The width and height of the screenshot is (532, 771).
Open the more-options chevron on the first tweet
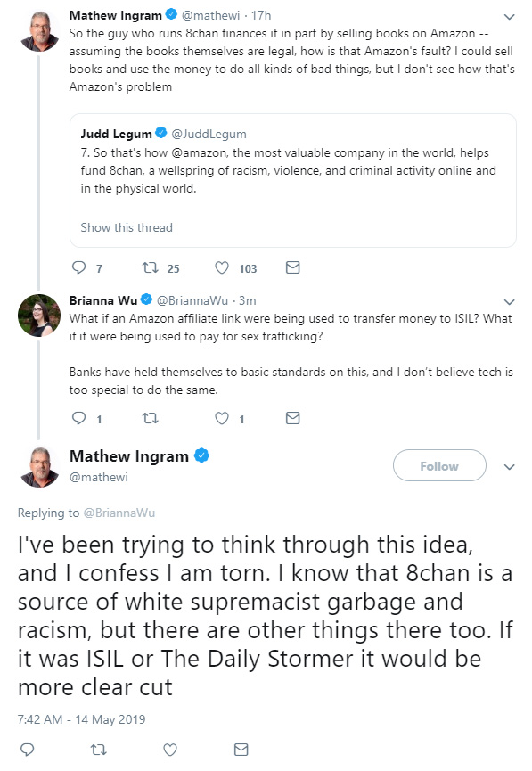tap(510, 17)
